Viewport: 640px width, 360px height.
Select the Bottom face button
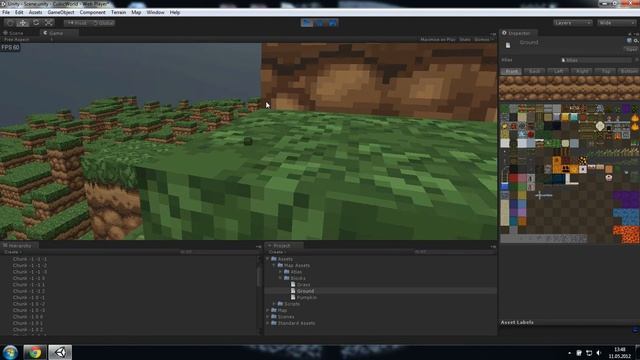click(629, 71)
